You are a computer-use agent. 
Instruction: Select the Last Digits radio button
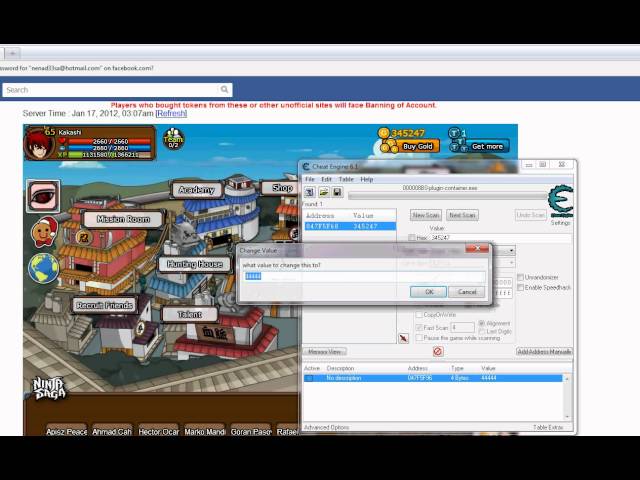pyautogui.click(x=482, y=331)
